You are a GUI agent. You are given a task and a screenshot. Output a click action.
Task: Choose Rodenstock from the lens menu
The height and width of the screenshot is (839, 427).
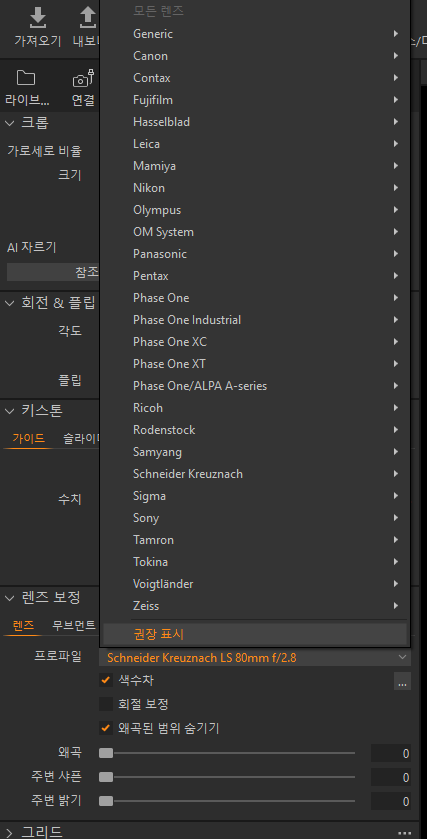click(255, 430)
